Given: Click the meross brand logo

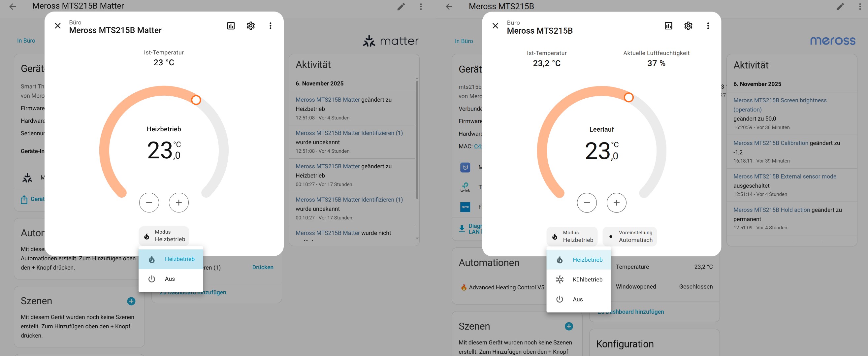Looking at the screenshot, I should click(x=833, y=41).
